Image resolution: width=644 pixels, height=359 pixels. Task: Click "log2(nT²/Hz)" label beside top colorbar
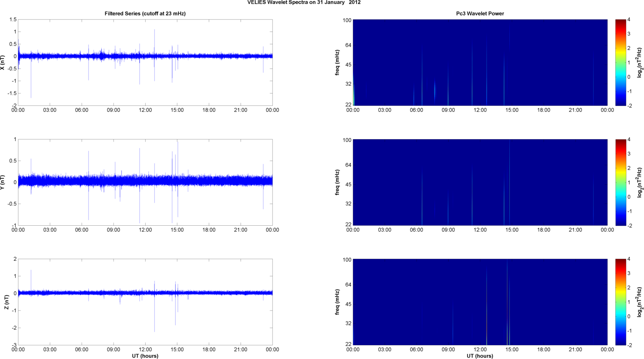tap(640, 62)
